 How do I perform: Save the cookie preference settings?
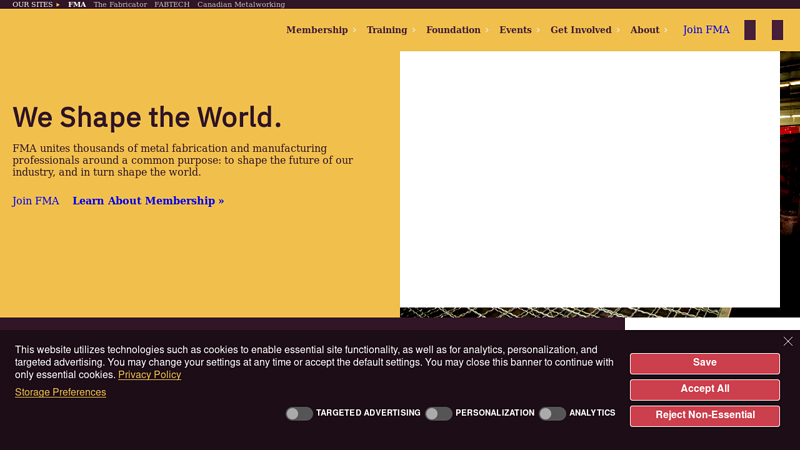coord(704,363)
